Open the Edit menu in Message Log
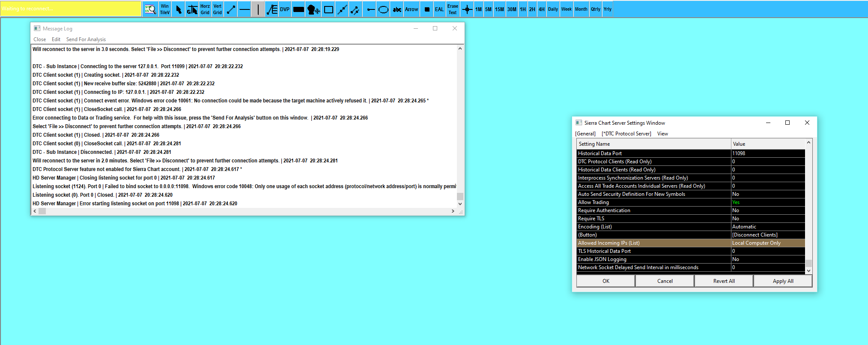Image resolution: width=868 pixels, height=345 pixels. pyautogui.click(x=56, y=39)
